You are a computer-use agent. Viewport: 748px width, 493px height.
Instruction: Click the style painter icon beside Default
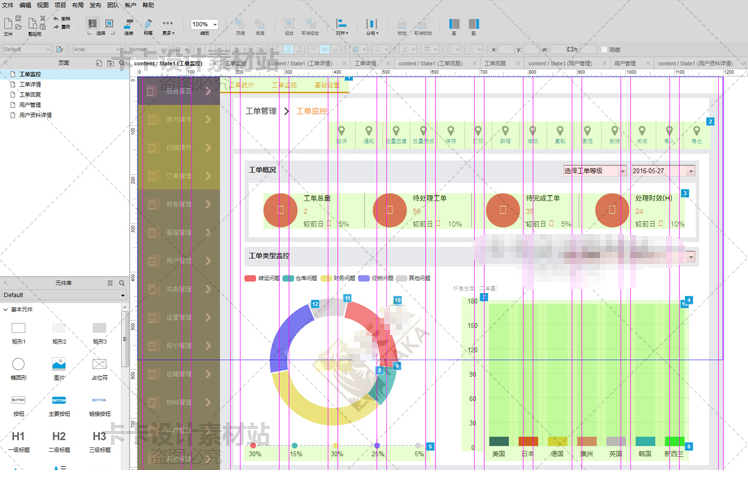click(60, 49)
